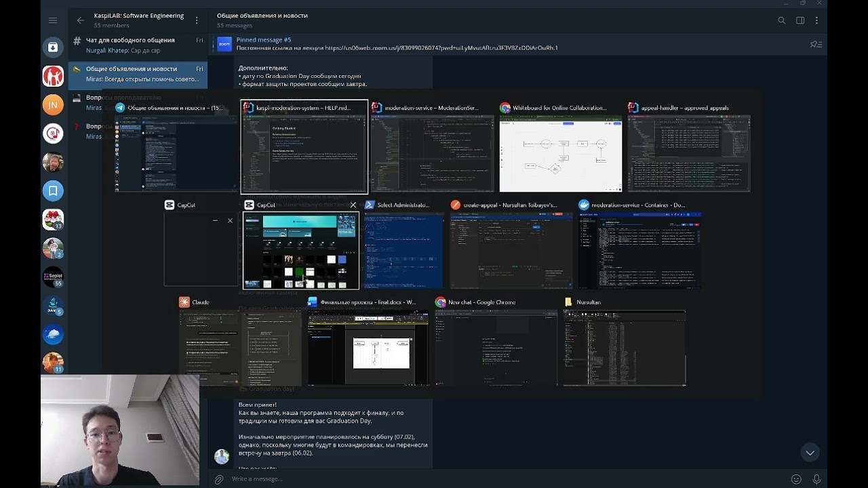
Task: Click the microphone voice message icon
Action: pyautogui.click(x=816, y=479)
